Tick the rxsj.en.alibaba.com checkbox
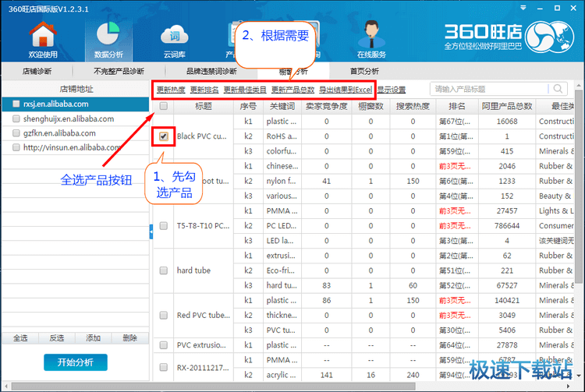This screenshot has width=585, height=392. [x=16, y=104]
